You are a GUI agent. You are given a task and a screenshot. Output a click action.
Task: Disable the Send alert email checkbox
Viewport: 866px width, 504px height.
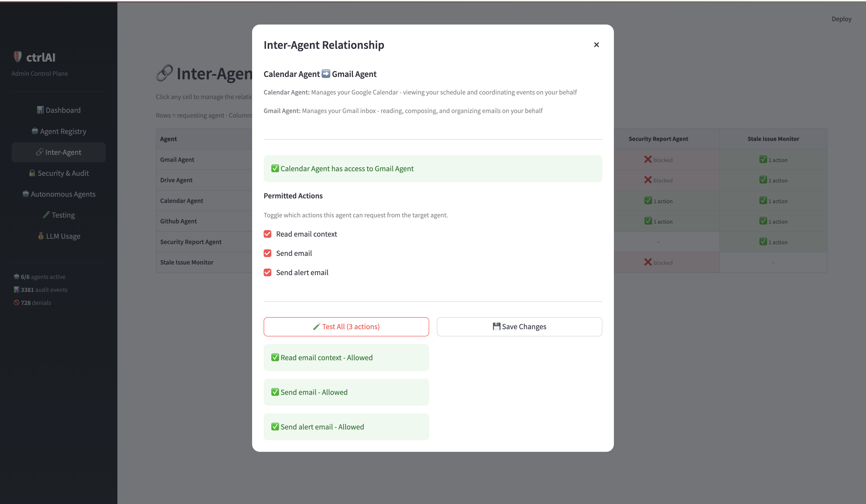(267, 272)
